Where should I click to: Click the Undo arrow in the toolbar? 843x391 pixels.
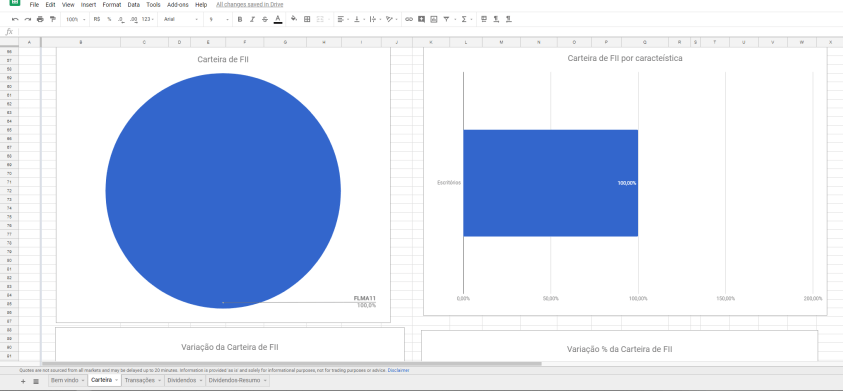[x=15, y=19]
